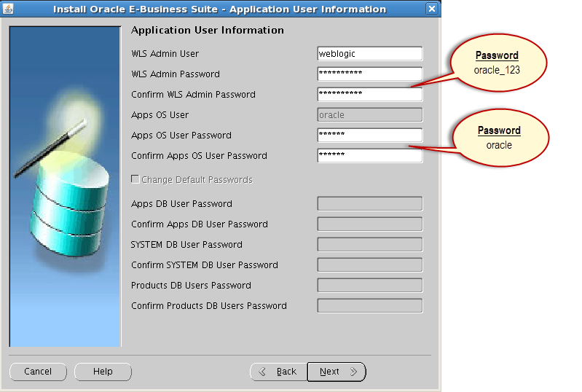
Task: Close the installer window with X button
Action: pos(432,9)
